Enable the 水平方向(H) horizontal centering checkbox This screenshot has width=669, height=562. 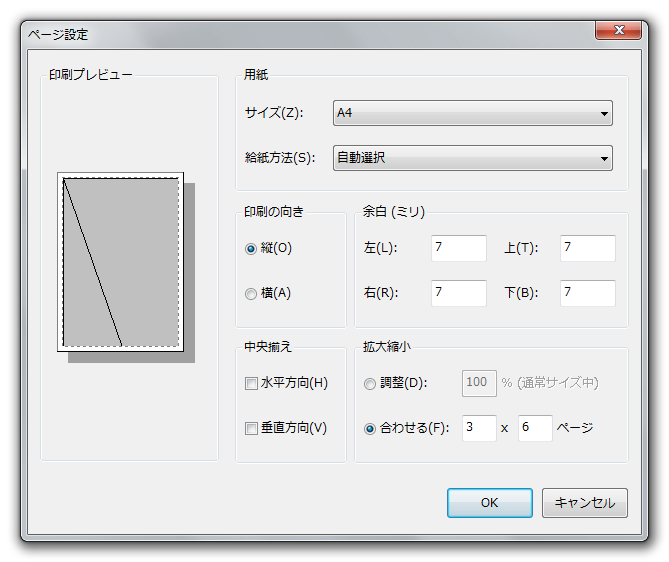(252, 383)
